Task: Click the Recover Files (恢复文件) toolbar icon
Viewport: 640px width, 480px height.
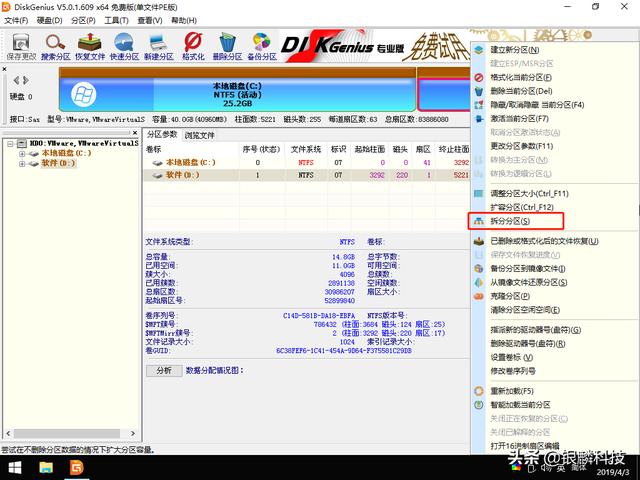Action: tap(90, 47)
